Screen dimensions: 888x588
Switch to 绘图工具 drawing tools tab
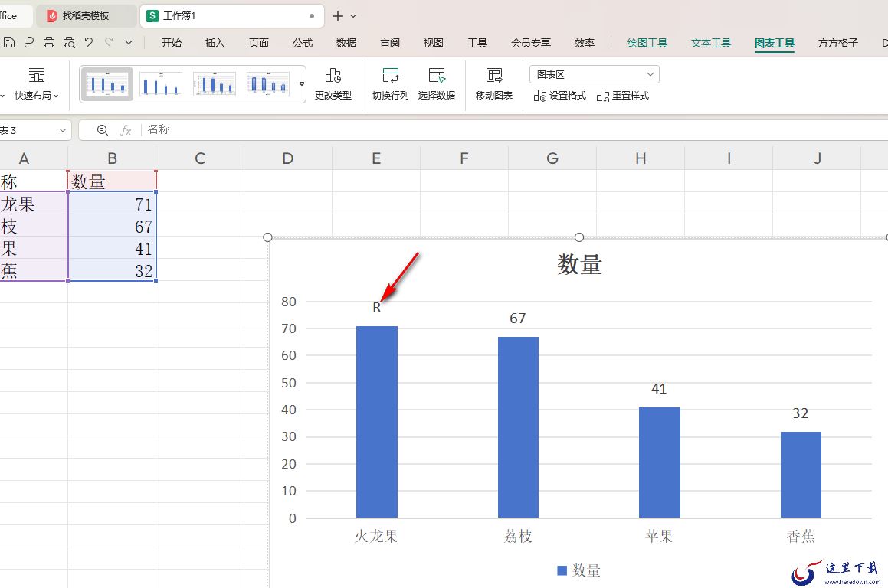pos(647,43)
